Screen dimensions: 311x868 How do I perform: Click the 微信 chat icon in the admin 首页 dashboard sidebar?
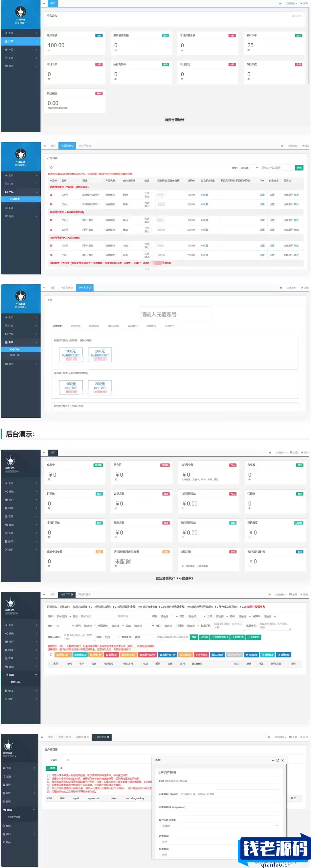(x=6, y=525)
